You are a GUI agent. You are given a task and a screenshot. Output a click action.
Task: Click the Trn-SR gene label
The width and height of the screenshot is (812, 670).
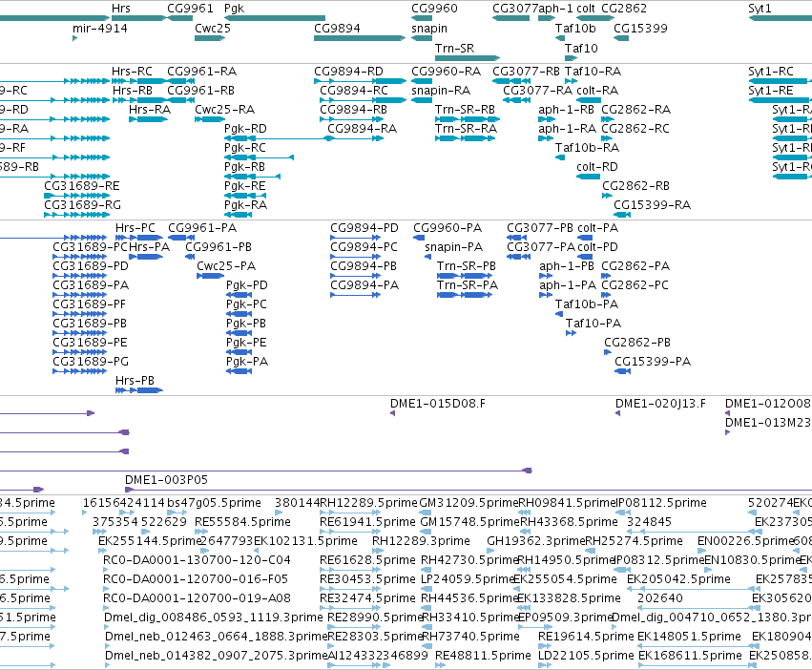coord(454,48)
